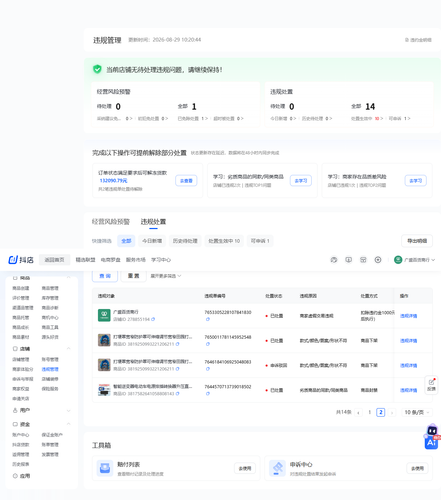This screenshot has width=441, height=500.
Task: Click the 抖店 logo in header
Action: tap(21, 260)
